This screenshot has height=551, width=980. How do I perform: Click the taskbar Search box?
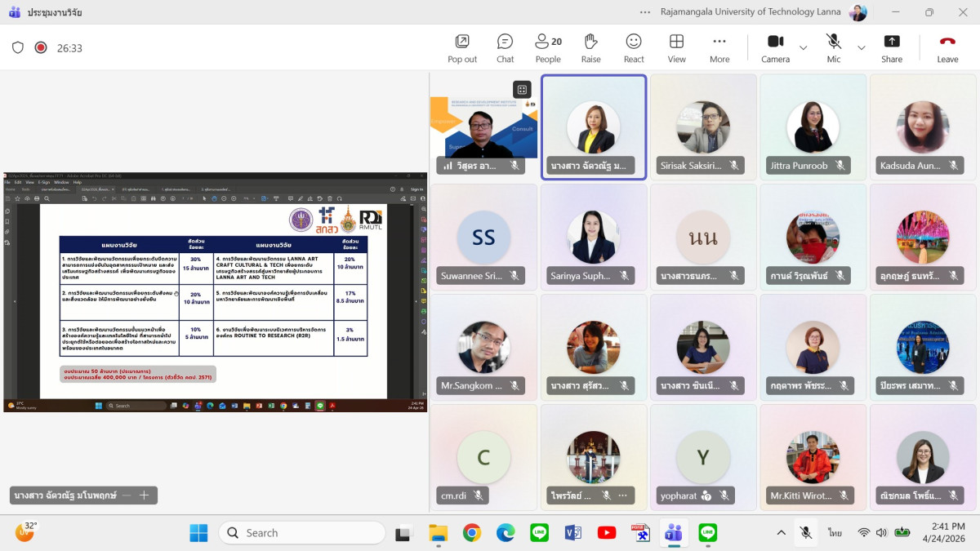[302, 533]
